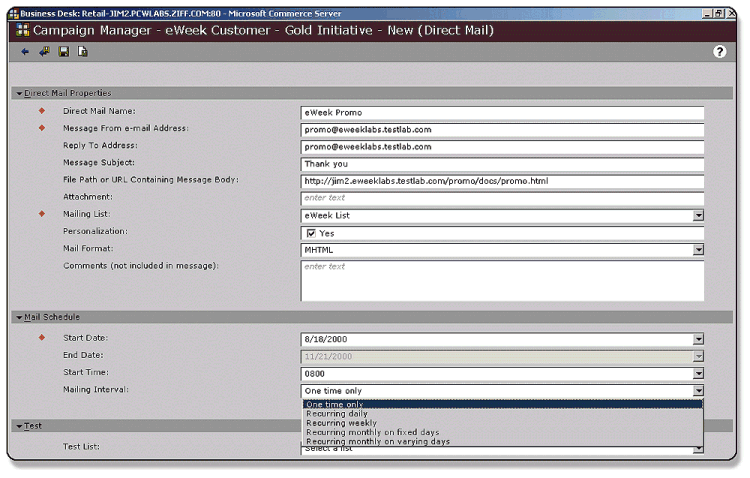Screen dimensions: 750x478
Task: Open the Mailing List dropdown arrow
Action: (698, 215)
